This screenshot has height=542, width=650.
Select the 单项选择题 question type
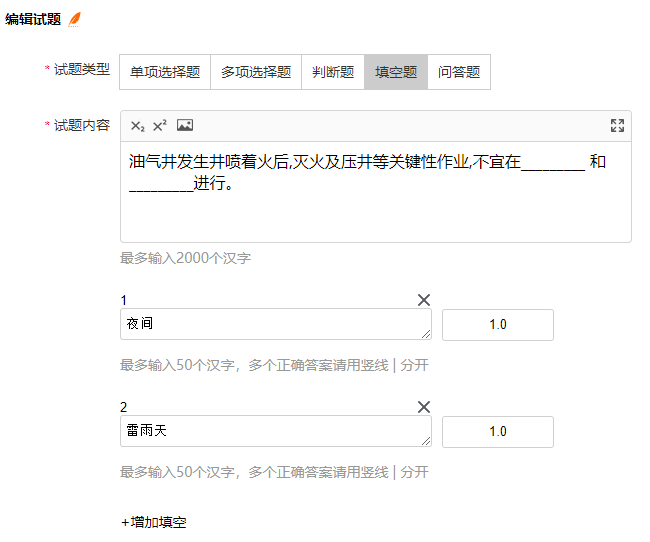[x=165, y=72]
